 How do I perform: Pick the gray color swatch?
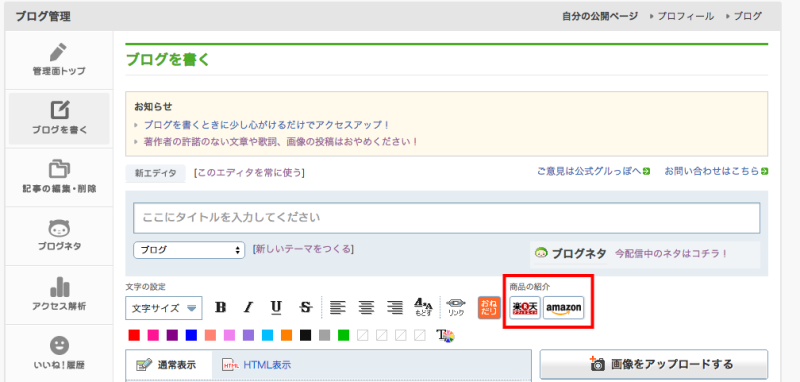pos(324,335)
